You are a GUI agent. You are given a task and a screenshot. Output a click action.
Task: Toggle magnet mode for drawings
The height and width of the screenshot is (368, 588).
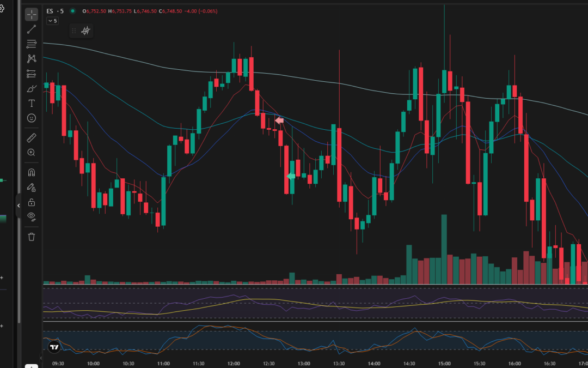point(31,172)
